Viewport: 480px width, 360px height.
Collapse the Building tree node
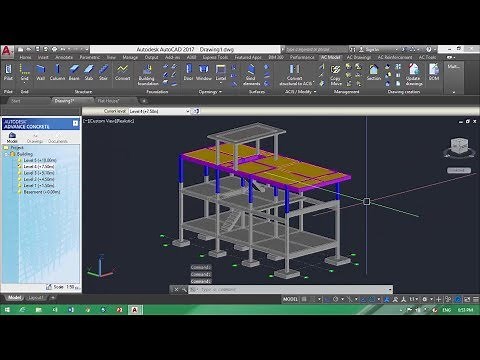click(6, 154)
